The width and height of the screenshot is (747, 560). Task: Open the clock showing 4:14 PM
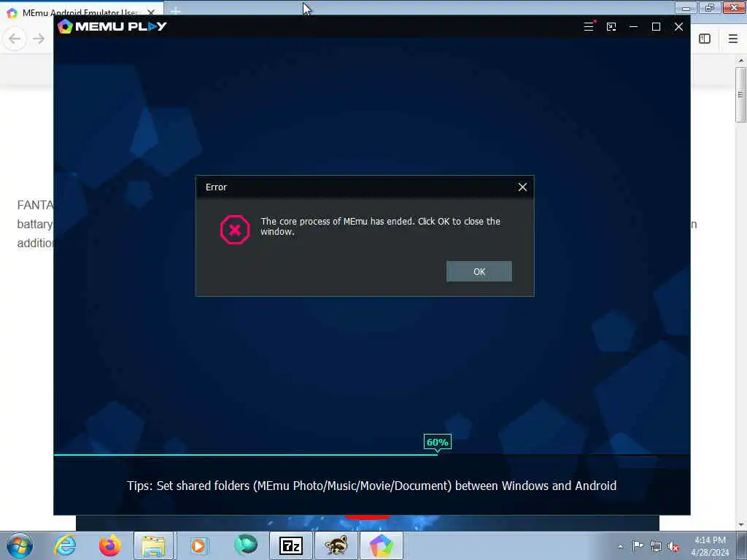pos(710,546)
